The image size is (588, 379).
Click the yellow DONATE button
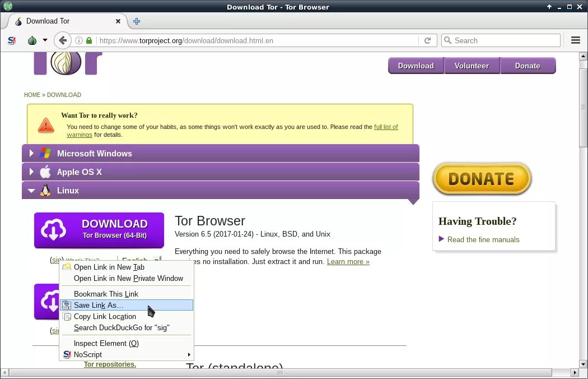click(x=482, y=179)
